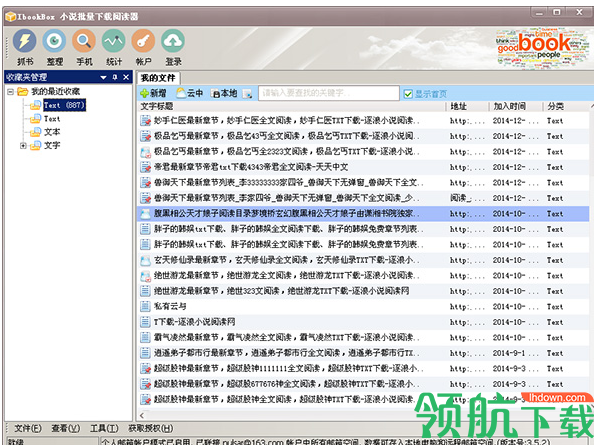This screenshot has height=445, width=594.
Task: Click document icon of 妙手仁医 row
Action: [x=145, y=121]
